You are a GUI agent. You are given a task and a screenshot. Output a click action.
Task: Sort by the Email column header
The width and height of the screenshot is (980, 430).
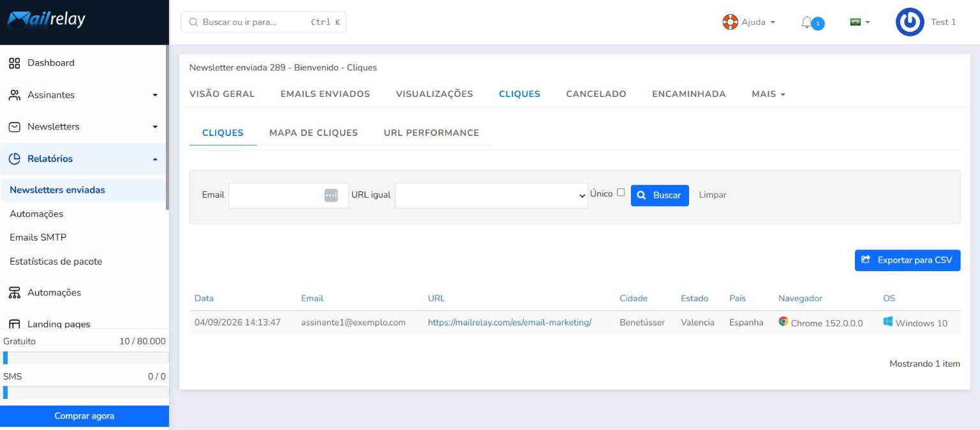click(312, 298)
